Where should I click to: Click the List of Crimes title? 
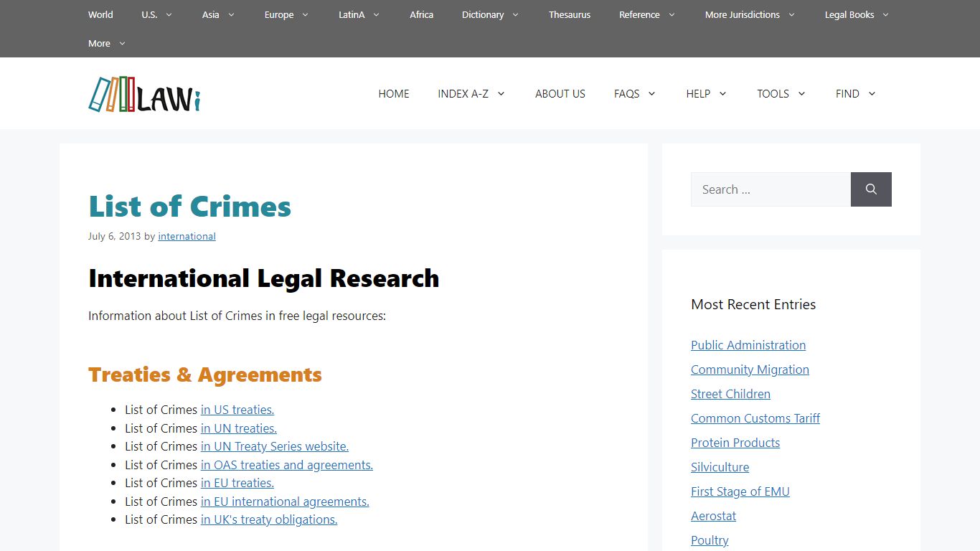coord(189,207)
